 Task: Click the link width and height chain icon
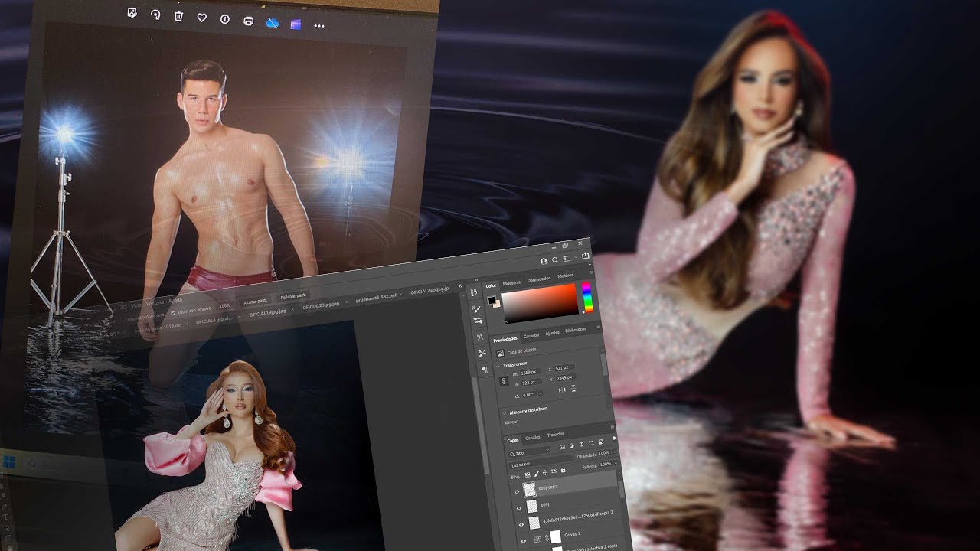tap(504, 381)
